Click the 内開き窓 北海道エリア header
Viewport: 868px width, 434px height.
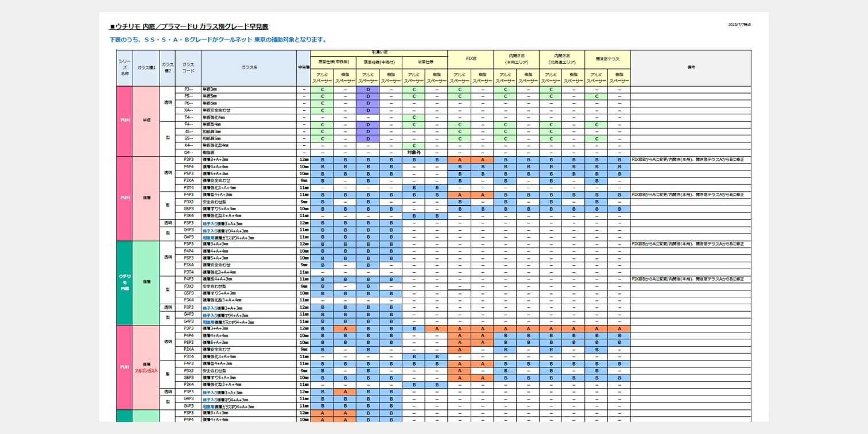[x=561, y=59]
